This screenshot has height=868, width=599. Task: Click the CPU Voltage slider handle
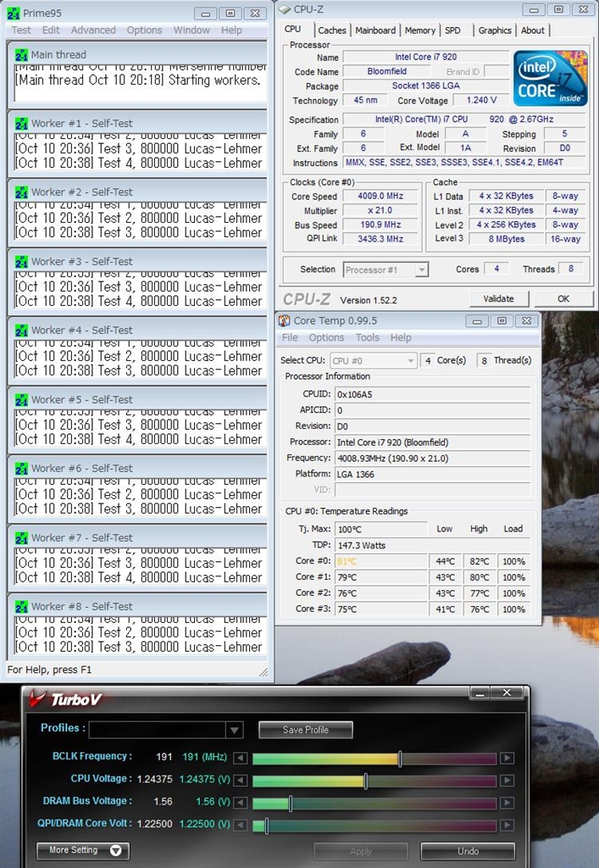[x=366, y=781]
